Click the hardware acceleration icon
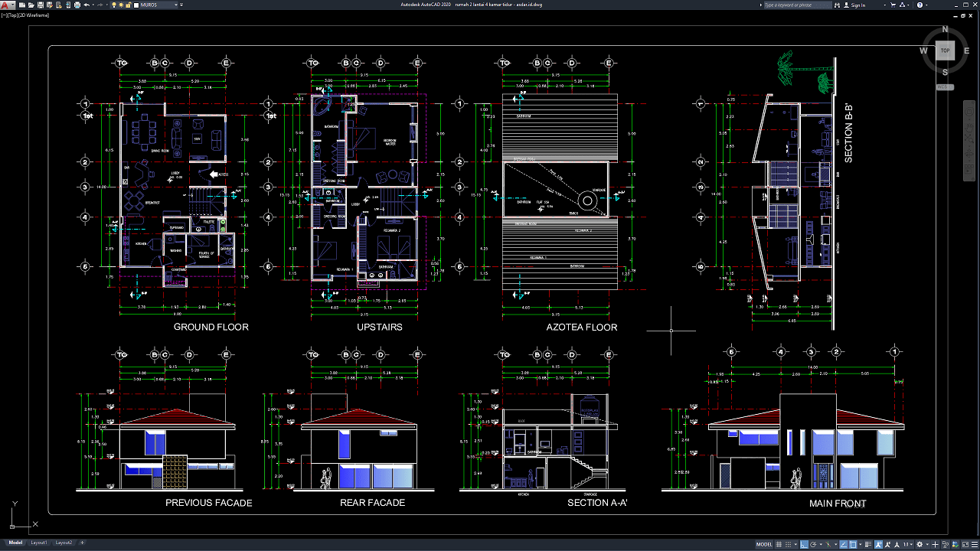This screenshot has width=980, height=551. click(x=955, y=544)
